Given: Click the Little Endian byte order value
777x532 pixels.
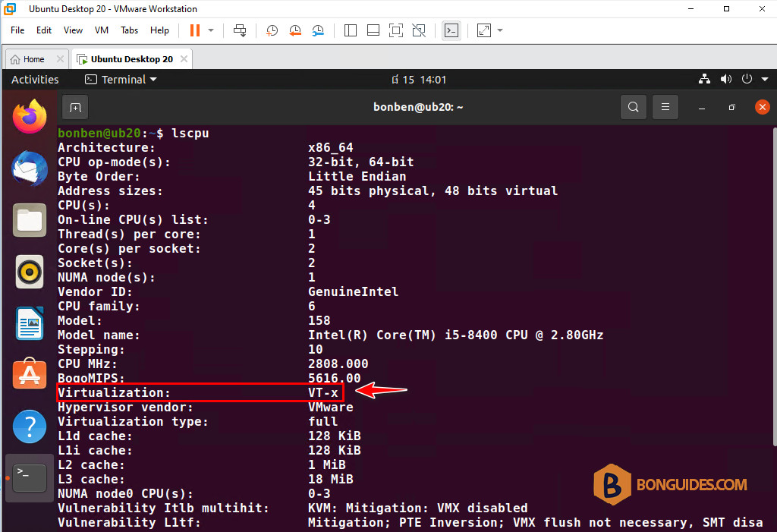Looking at the screenshot, I should point(357,177).
